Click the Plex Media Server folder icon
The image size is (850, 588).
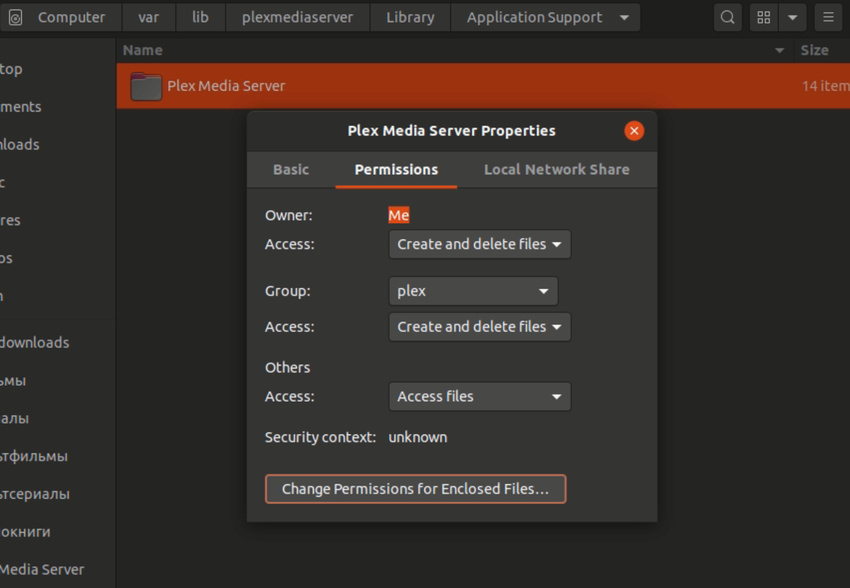pos(146,86)
